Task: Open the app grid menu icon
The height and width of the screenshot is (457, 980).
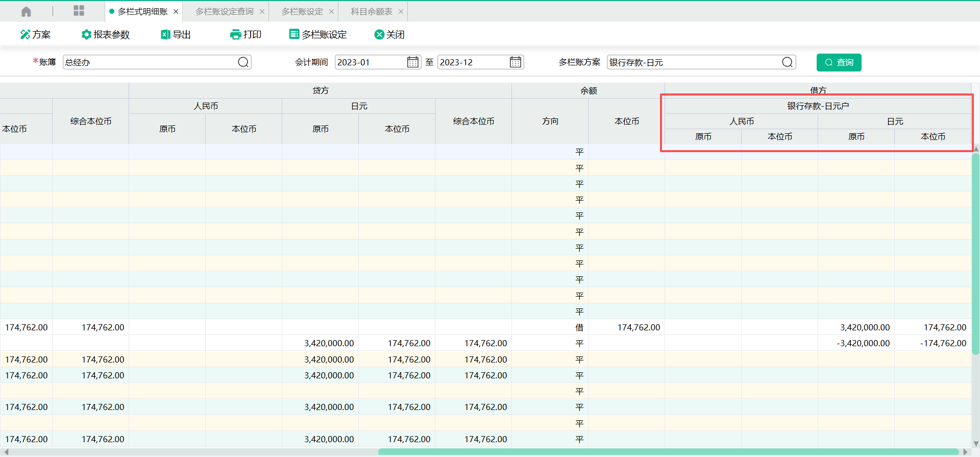Action: [x=79, y=11]
